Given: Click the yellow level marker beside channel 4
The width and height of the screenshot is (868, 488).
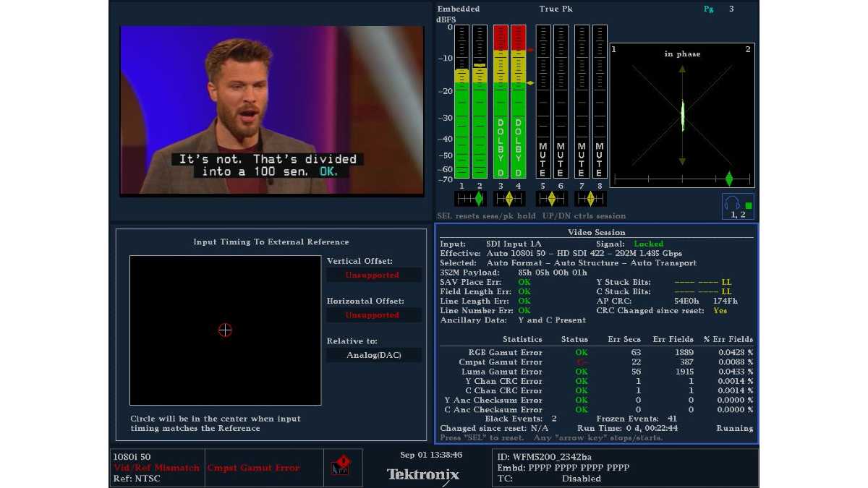Looking at the screenshot, I should pyautogui.click(x=530, y=83).
